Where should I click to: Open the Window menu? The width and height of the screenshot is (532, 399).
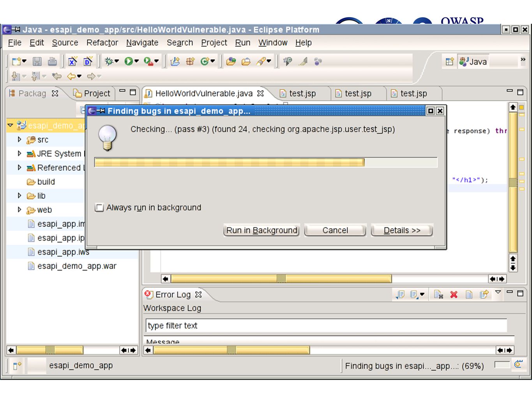273,42
